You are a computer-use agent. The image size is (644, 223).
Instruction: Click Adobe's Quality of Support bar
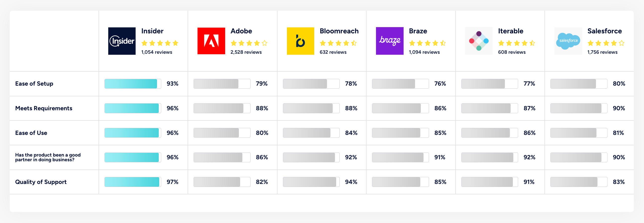pos(222,182)
